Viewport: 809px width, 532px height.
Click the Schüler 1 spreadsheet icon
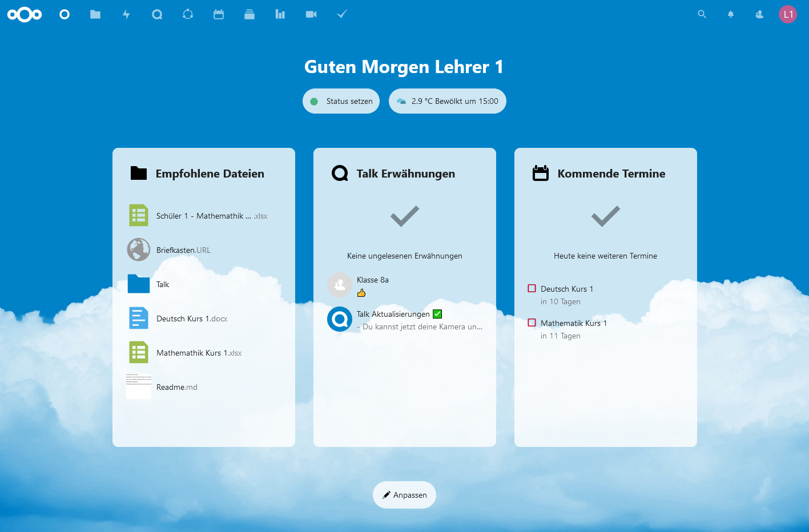(x=139, y=215)
